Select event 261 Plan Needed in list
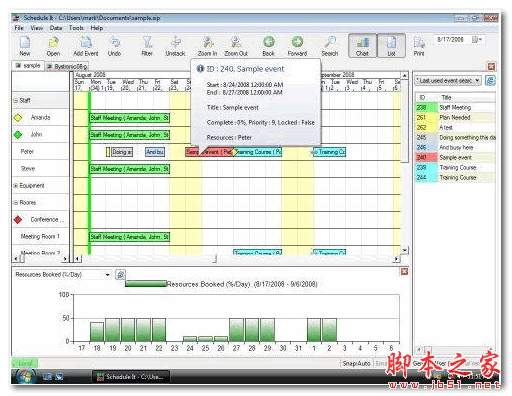 (x=455, y=117)
